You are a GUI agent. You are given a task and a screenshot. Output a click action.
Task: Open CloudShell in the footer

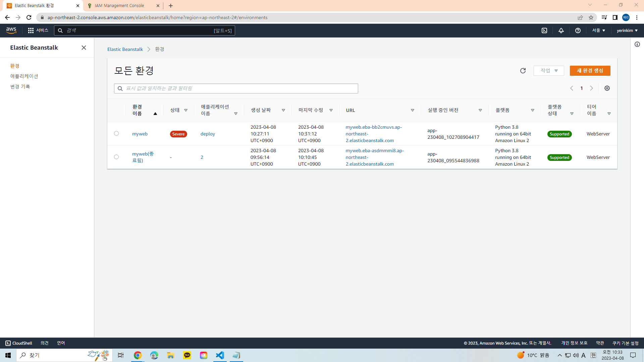pos(19,343)
